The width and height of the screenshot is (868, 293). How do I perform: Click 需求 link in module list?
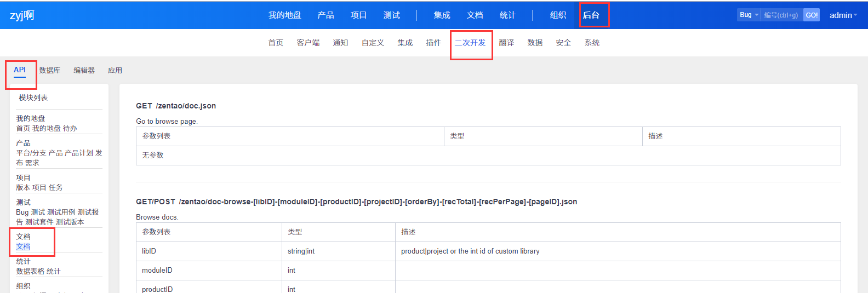click(32, 163)
